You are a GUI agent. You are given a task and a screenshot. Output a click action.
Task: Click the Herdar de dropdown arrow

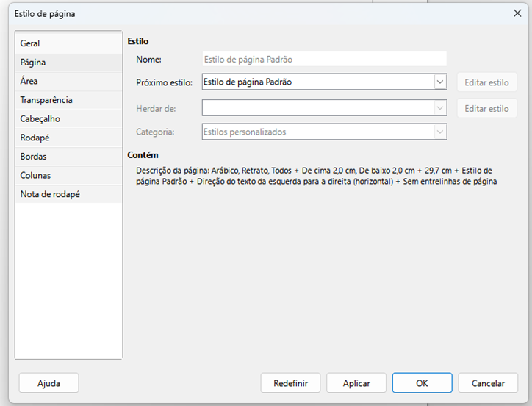pos(439,108)
